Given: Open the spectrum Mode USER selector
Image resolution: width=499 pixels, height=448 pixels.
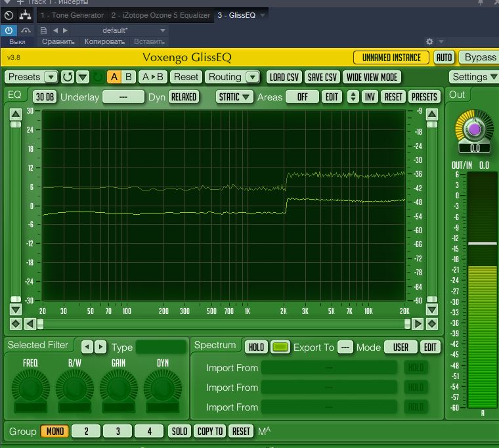Looking at the screenshot, I should click(401, 347).
